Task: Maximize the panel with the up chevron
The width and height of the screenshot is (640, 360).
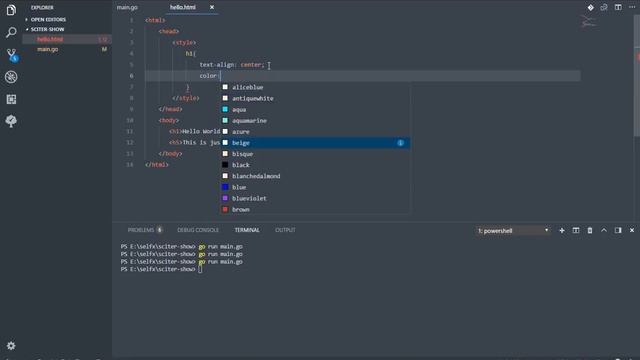Action: pyautogui.click(x=604, y=231)
